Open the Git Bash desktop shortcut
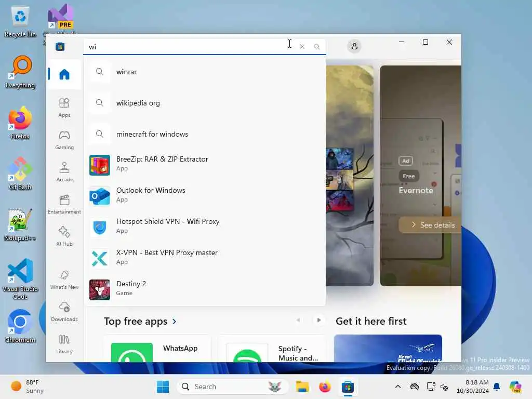This screenshot has width=532, height=399. (x=20, y=174)
